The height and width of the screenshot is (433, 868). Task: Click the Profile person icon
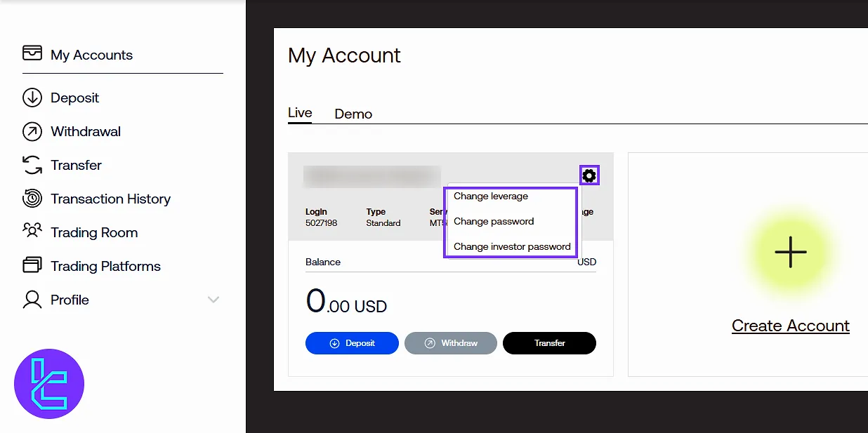click(32, 300)
